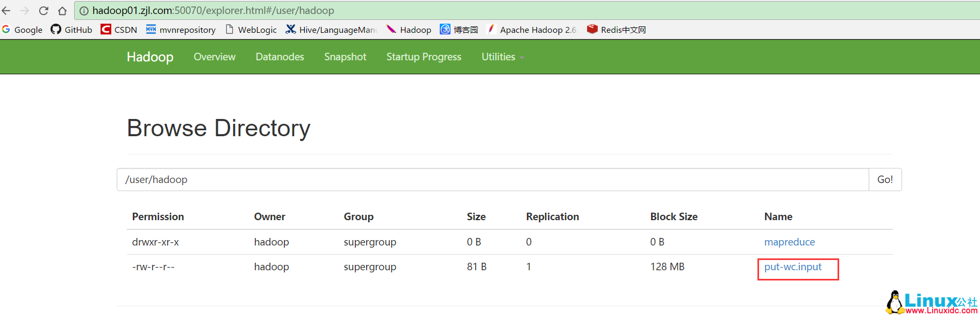Viewport: 980px width, 316px height.
Task: Go to the Overview tab
Action: (x=214, y=57)
